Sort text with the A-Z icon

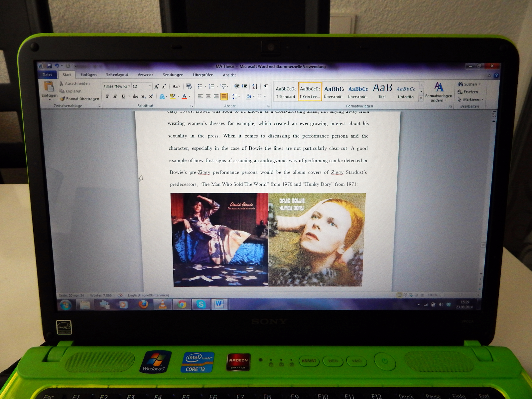pos(255,86)
